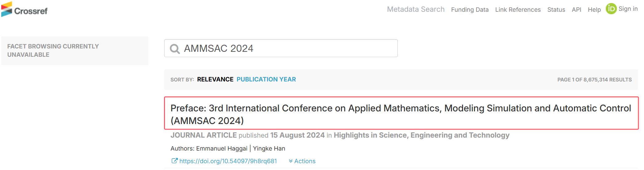Sort results by Relevance
Image resolution: width=644 pixels, height=170 pixels.
coord(215,79)
